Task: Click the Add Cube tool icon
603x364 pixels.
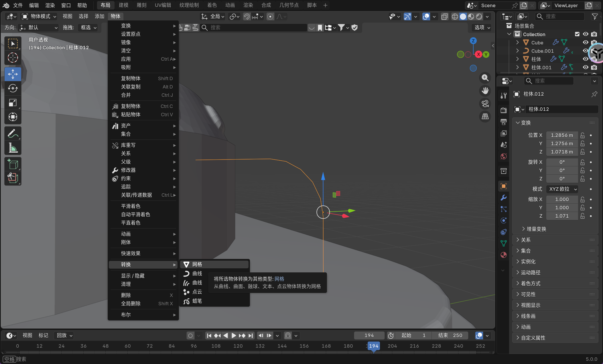Action: point(13,164)
